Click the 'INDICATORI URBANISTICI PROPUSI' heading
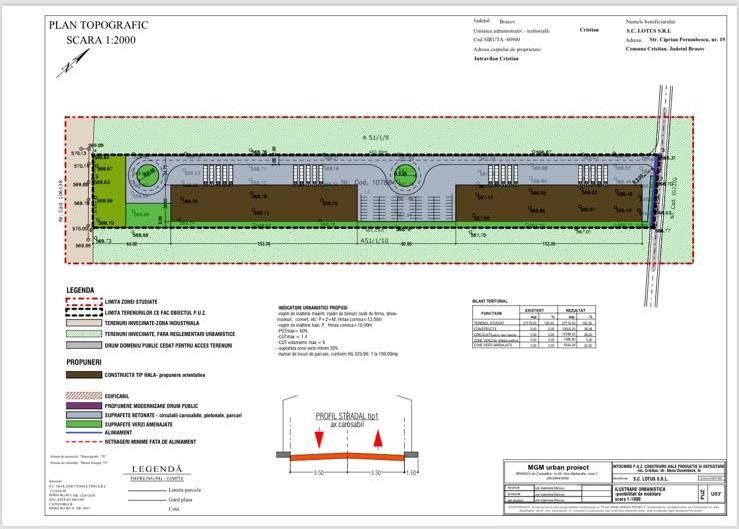This screenshot has width=739, height=529. click(313, 307)
